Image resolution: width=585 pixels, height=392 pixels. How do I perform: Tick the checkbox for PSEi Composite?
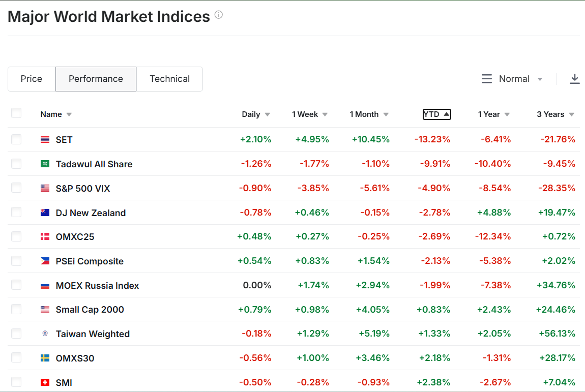coord(16,261)
